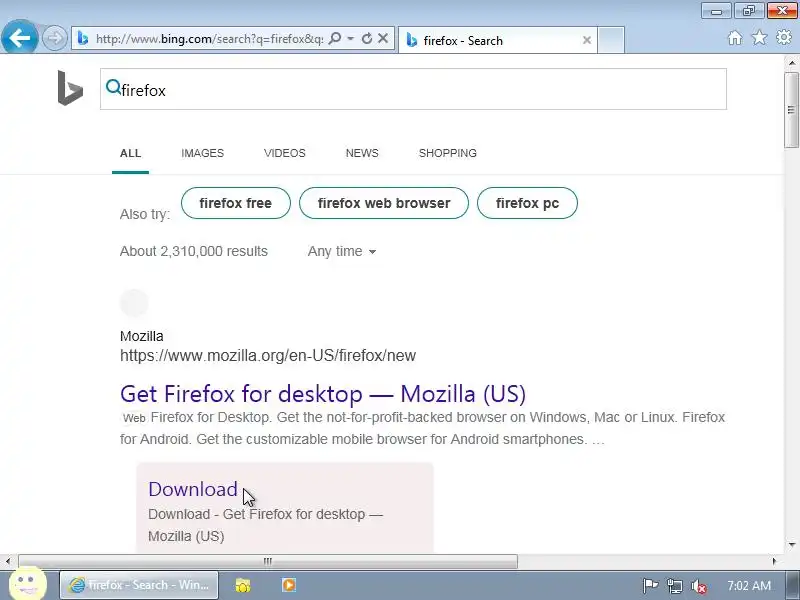
Task: Click the horizontal scrollbar thumb
Action: [268, 561]
